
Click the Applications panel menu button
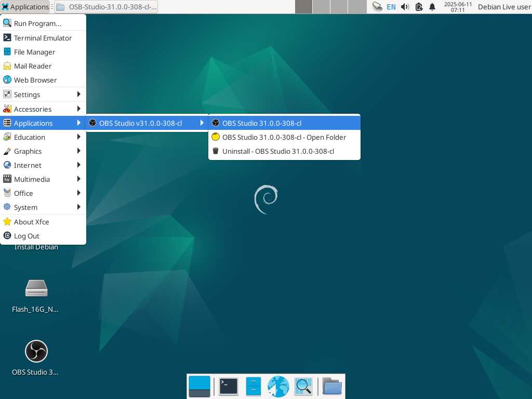pos(25,7)
